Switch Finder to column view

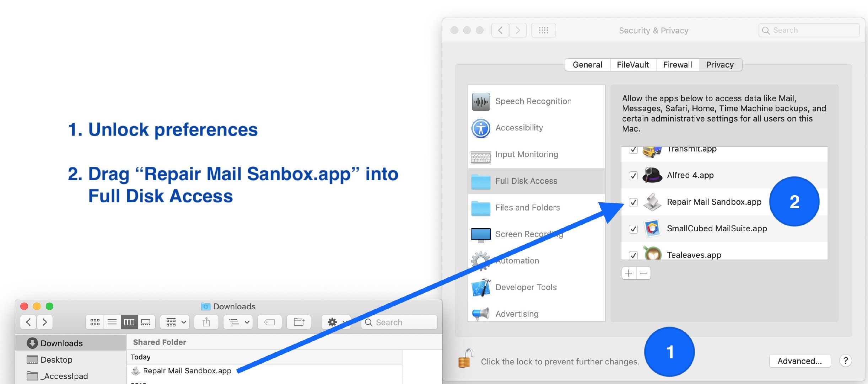click(x=129, y=322)
